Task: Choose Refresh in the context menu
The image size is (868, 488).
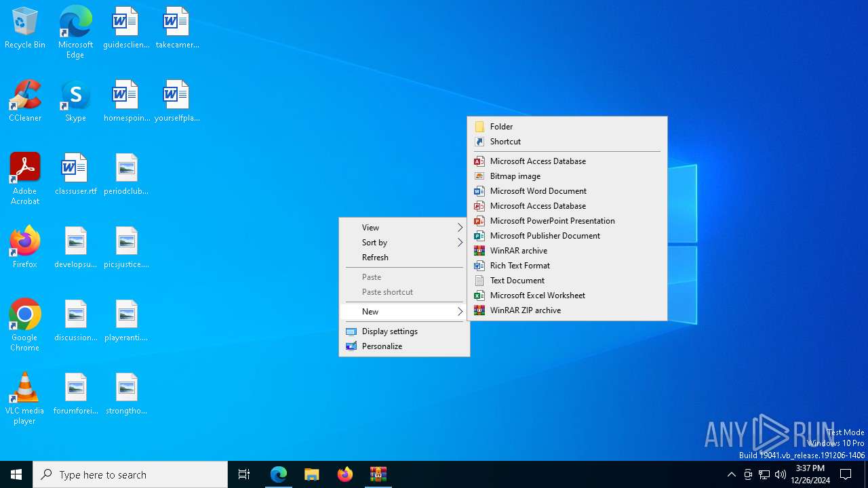Action: click(404, 258)
